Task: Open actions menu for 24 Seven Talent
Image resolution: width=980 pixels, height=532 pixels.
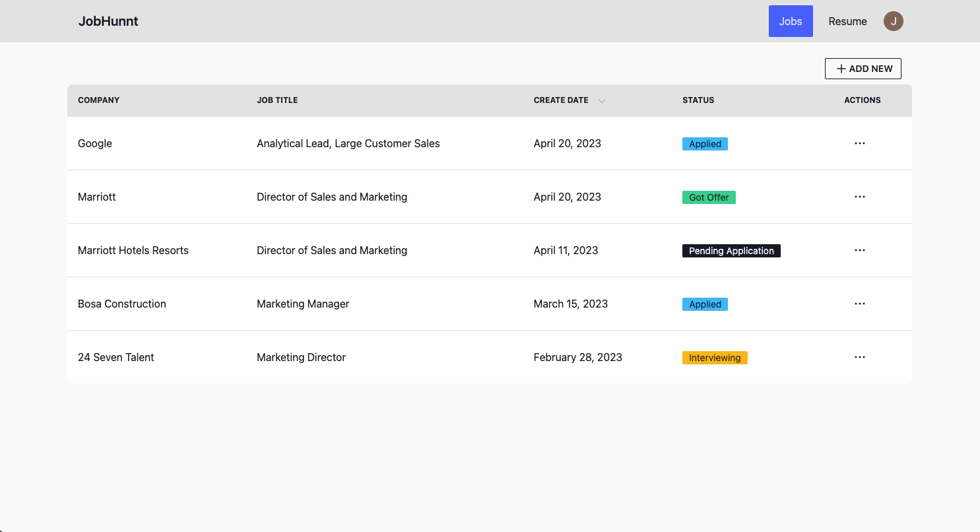Action: pos(859,357)
